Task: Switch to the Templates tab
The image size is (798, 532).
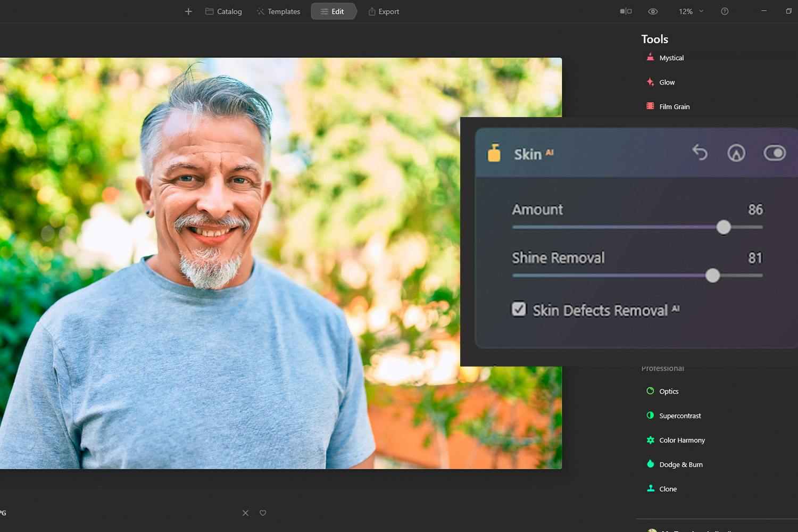Action: pyautogui.click(x=278, y=11)
